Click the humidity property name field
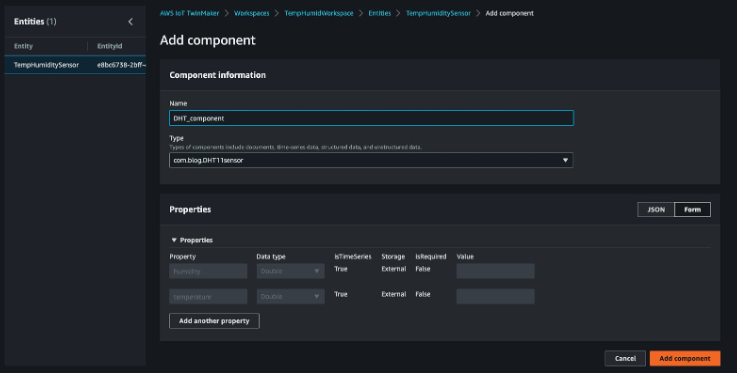This screenshot has width=737, height=375. 208,271
